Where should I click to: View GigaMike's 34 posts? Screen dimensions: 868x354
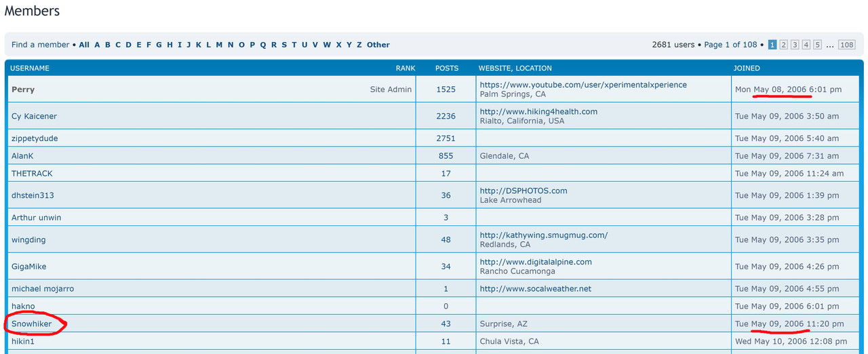pos(446,267)
